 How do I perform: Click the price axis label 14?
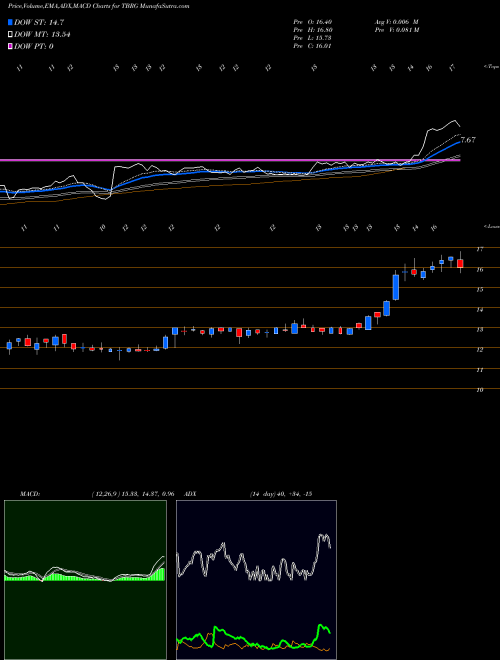click(479, 310)
